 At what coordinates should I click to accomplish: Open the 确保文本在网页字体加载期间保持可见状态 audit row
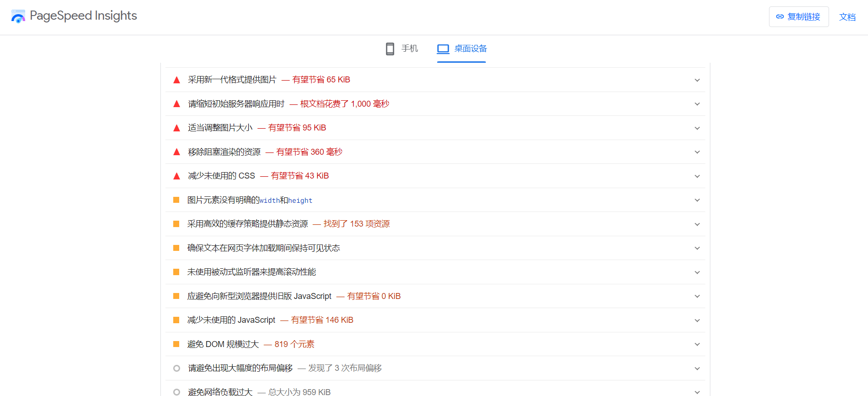pyautogui.click(x=264, y=248)
